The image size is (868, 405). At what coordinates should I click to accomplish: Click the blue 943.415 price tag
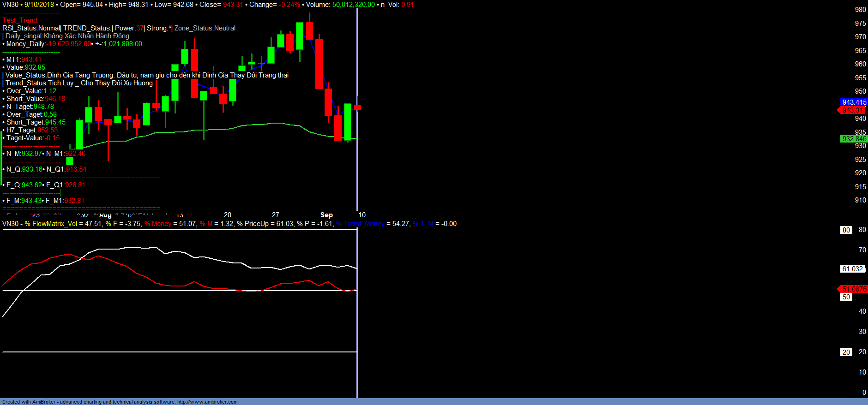[x=854, y=102]
